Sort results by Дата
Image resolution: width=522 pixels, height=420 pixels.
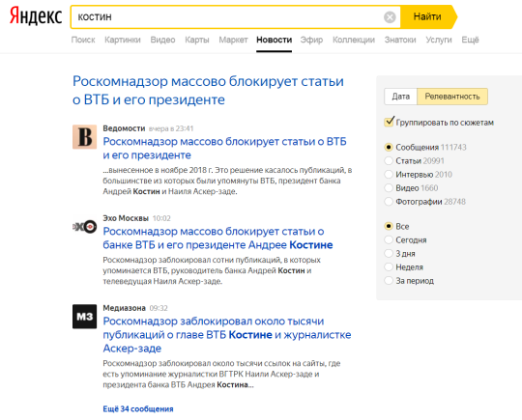(x=400, y=97)
